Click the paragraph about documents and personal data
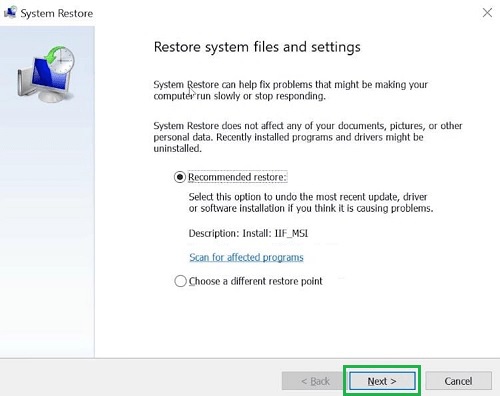 point(308,137)
